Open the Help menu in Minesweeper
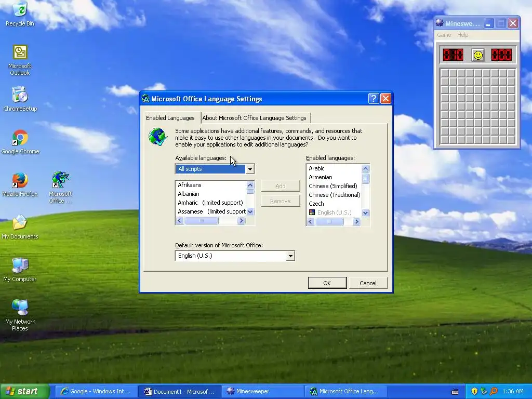 click(462, 35)
